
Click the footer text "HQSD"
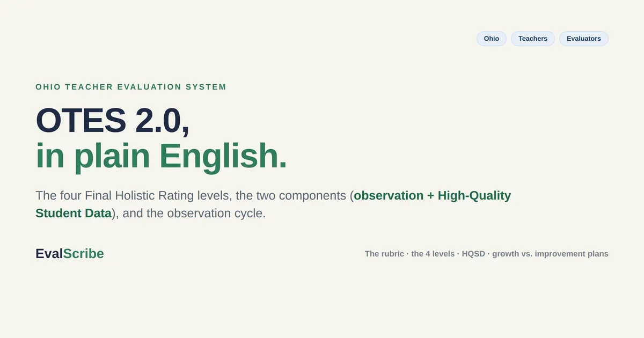[x=473, y=254]
